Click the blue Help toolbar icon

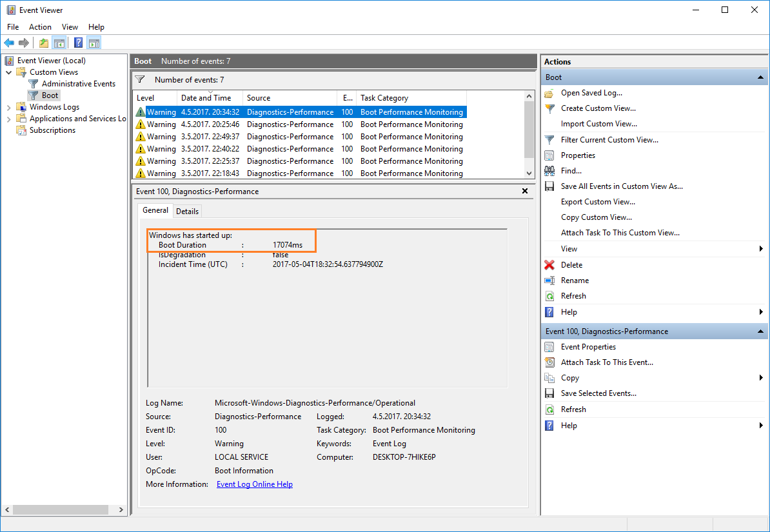pos(78,43)
